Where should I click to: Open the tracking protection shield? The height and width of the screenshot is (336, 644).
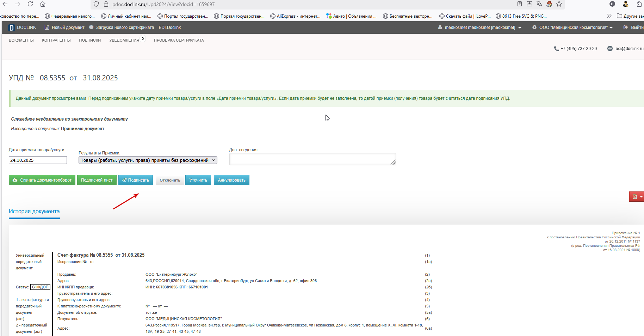(x=96, y=4)
